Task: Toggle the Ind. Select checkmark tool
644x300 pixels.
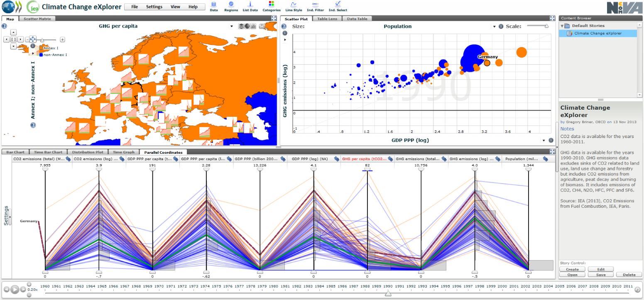Action: point(338,5)
